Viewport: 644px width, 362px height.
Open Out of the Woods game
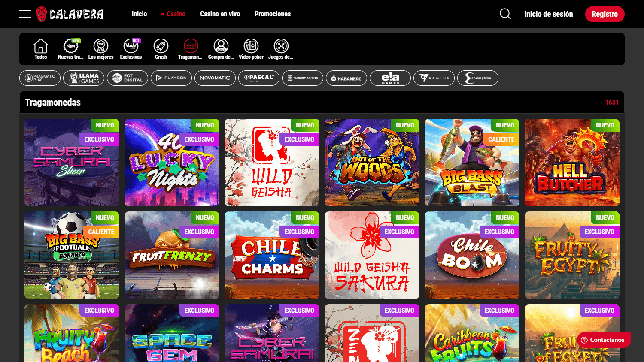pos(372,163)
